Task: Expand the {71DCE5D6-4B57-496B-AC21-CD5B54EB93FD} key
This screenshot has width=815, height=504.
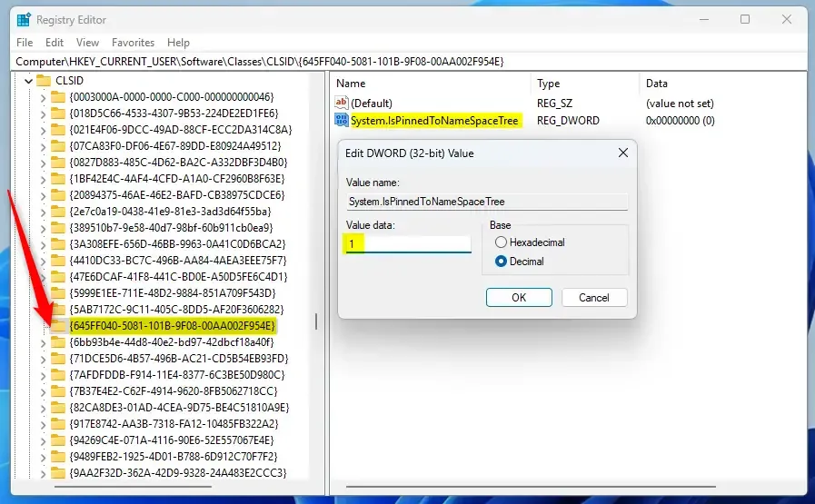Action: [x=43, y=359]
